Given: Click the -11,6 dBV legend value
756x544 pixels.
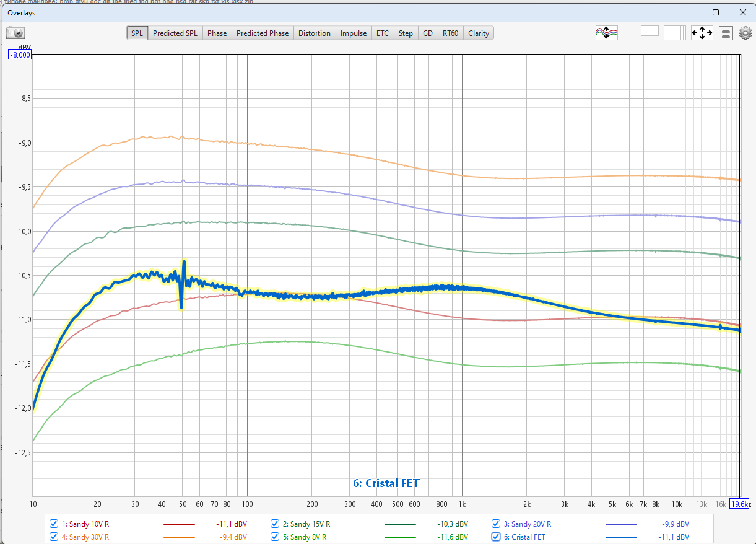Looking at the screenshot, I should 453,537.
